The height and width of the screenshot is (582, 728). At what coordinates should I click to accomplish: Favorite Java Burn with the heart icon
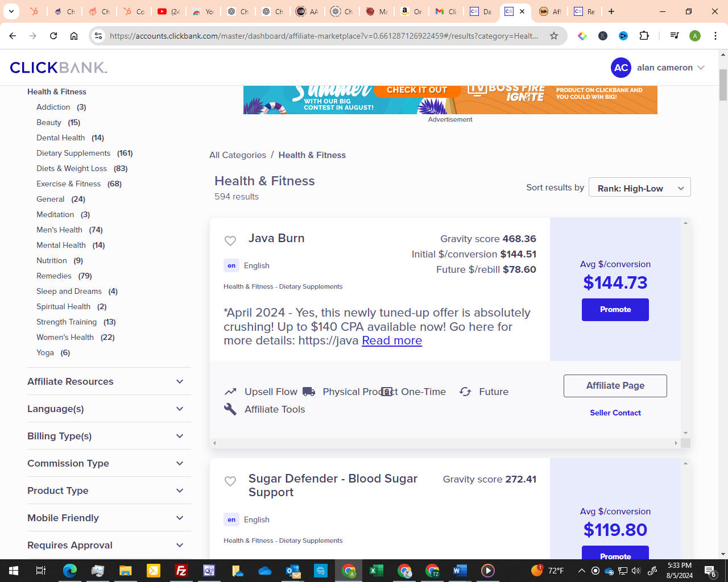tap(230, 241)
